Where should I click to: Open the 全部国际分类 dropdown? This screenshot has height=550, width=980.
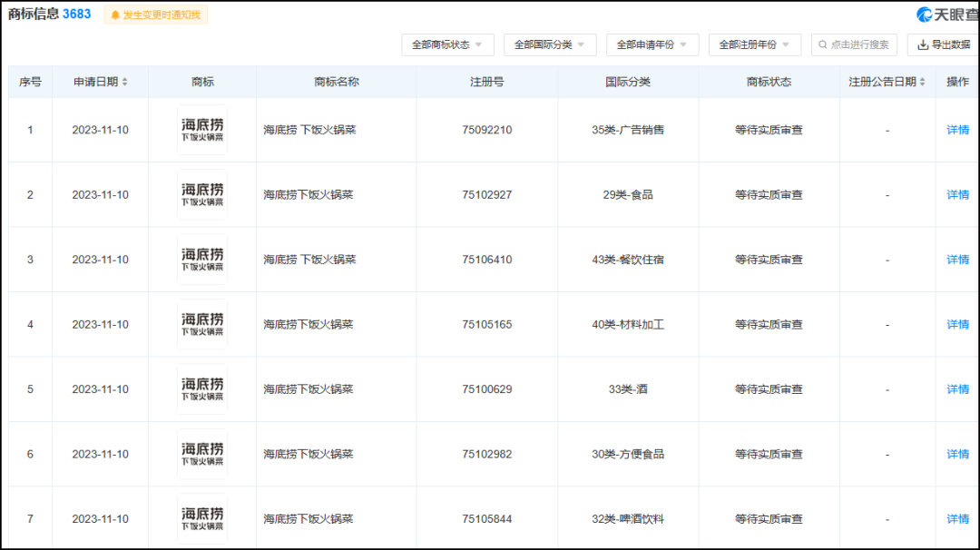[x=549, y=44]
